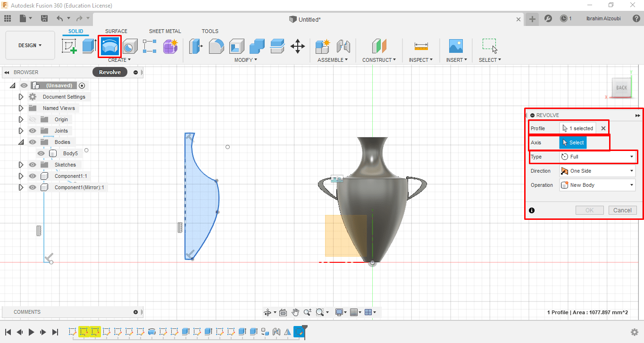The image size is (644, 343).
Task: Open the CREATE menu
Action: pyautogui.click(x=119, y=60)
